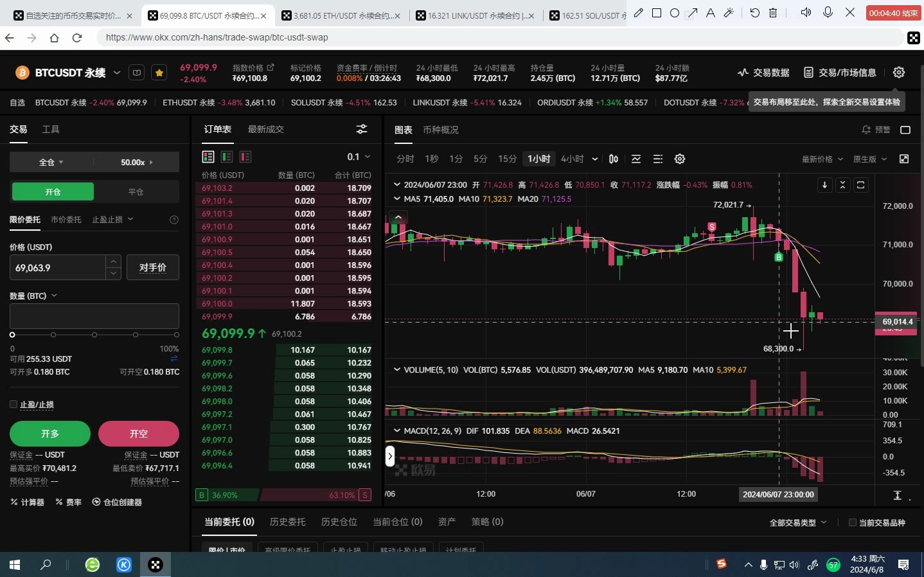924x577 pixels.
Task: Select the 1小时 timeframe
Action: 539,159
